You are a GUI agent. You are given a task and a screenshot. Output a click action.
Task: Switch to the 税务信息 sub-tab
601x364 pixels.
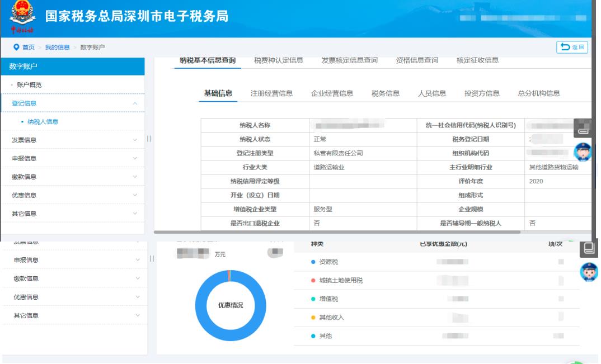coord(385,93)
